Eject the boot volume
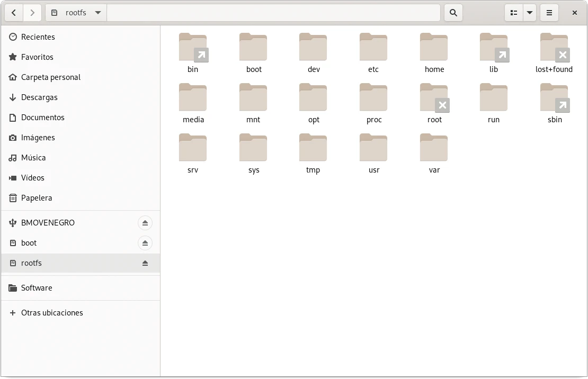The image size is (588, 379). [145, 243]
